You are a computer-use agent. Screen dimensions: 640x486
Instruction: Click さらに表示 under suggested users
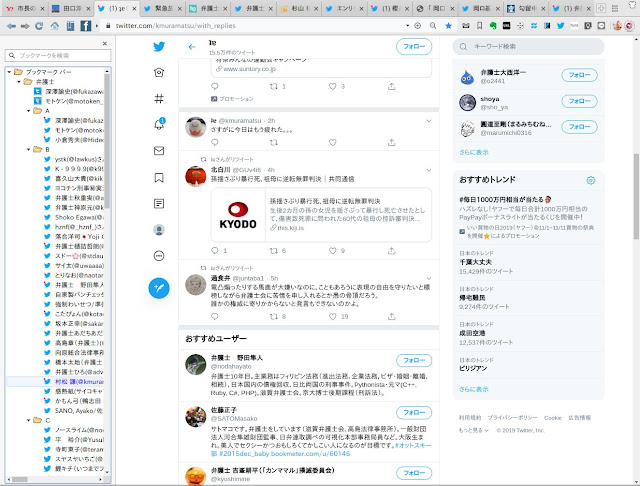473,152
